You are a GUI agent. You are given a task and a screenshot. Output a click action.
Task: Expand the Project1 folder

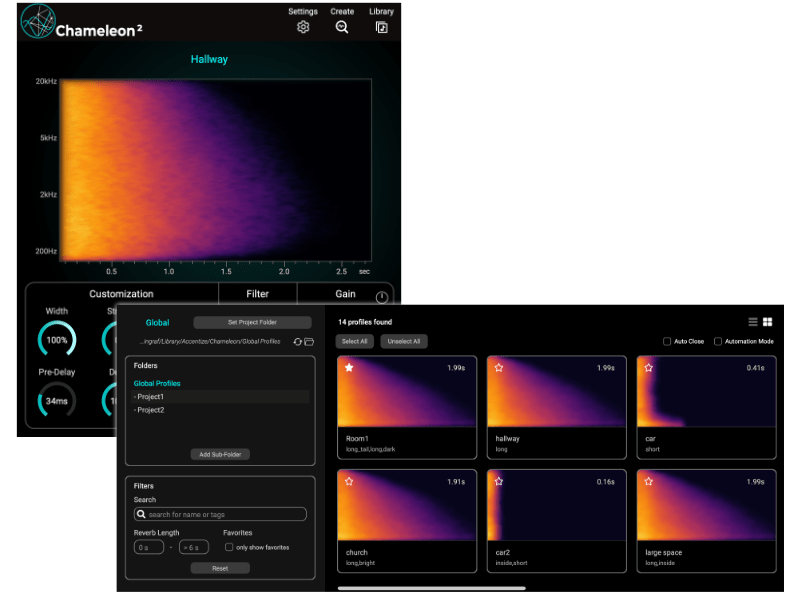pyautogui.click(x=150, y=397)
